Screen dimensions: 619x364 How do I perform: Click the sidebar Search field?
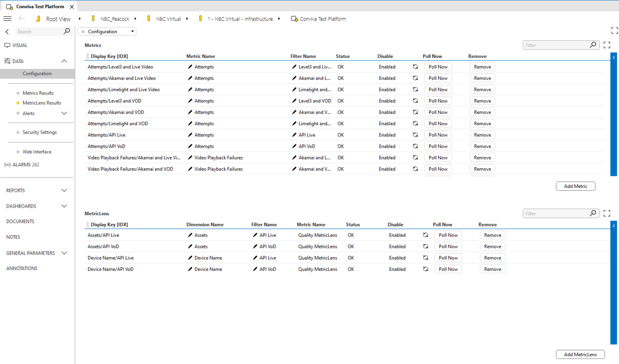pos(38,31)
